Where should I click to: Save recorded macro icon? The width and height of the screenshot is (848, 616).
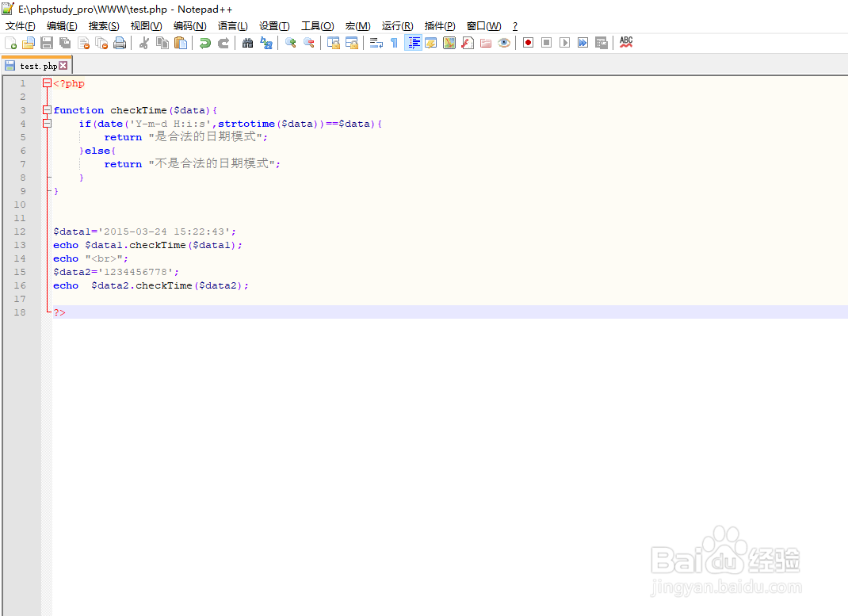602,43
